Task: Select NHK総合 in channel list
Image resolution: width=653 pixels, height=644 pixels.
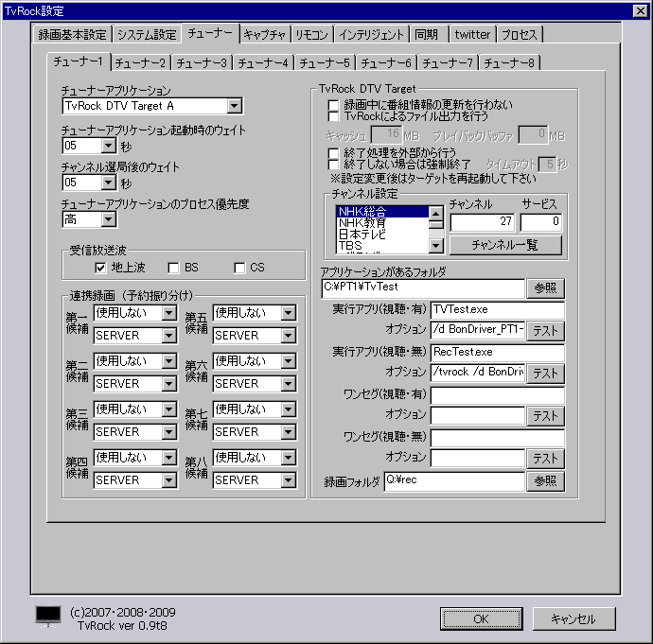Action: [x=382, y=212]
